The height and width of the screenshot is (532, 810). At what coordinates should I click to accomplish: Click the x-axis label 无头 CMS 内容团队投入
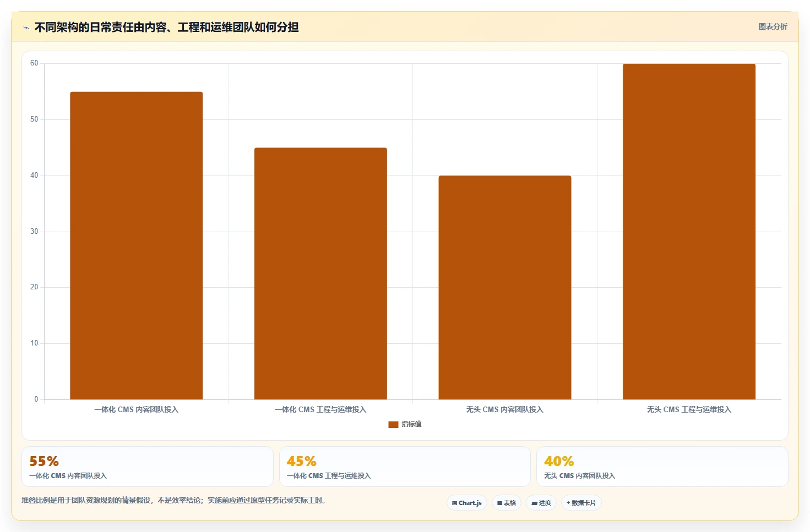[x=505, y=409]
